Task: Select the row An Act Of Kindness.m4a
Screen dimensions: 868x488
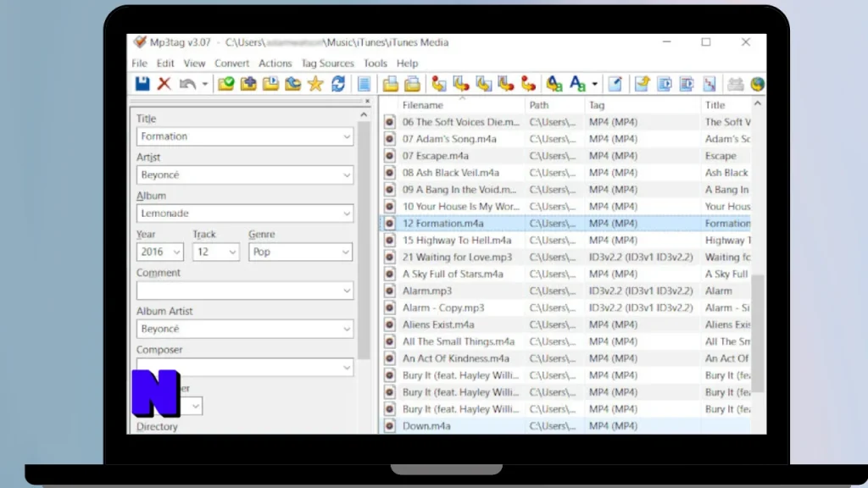Action: [565, 358]
